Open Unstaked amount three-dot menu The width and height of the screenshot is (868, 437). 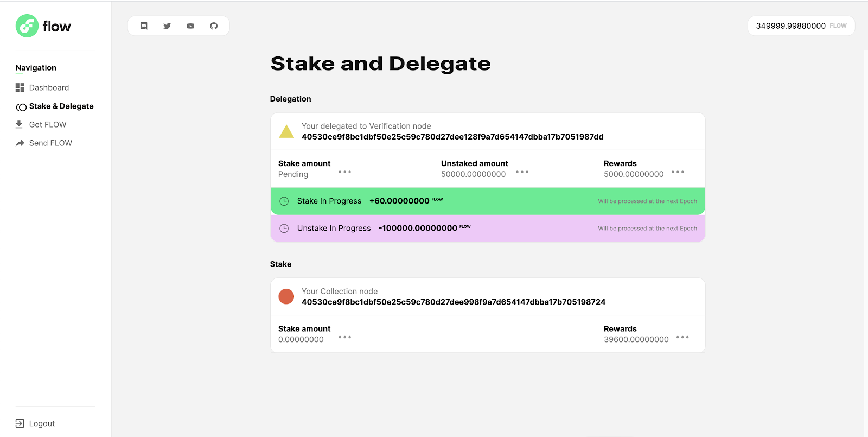(522, 172)
